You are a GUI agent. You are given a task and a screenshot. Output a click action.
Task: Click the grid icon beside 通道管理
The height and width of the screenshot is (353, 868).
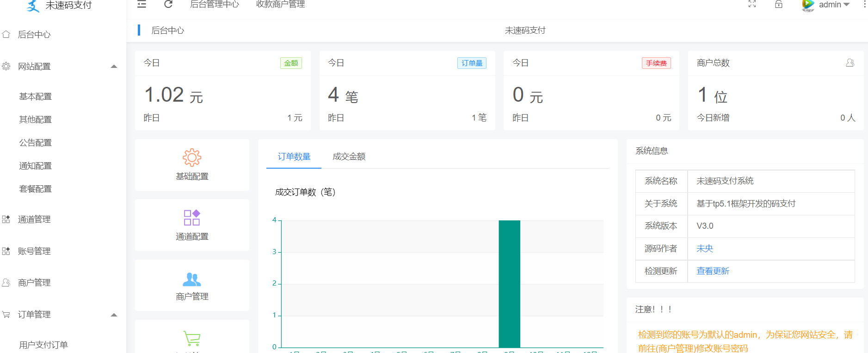coord(6,219)
